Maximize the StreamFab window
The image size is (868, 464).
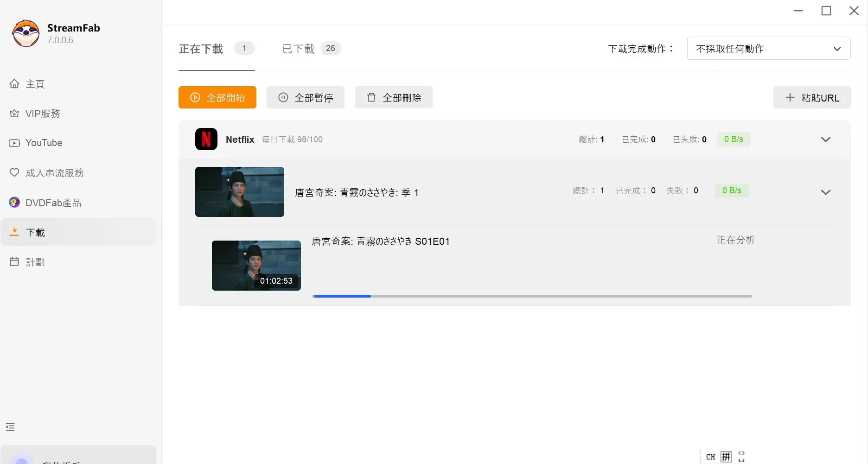[x=826, y=11]
